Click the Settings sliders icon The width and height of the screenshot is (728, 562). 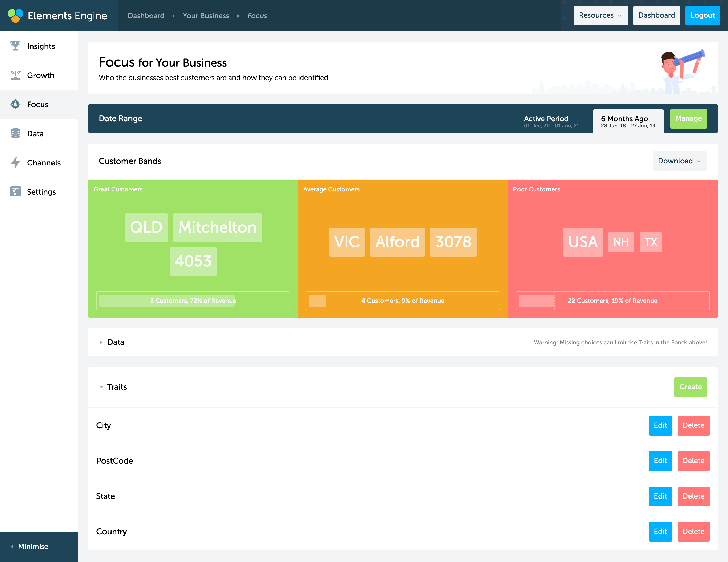point(15,191)
